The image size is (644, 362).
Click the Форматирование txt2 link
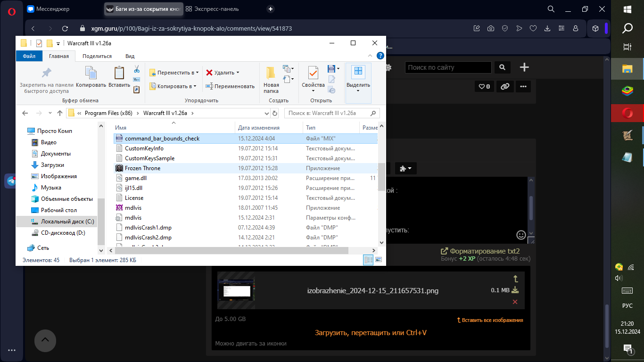pos(480,251)
